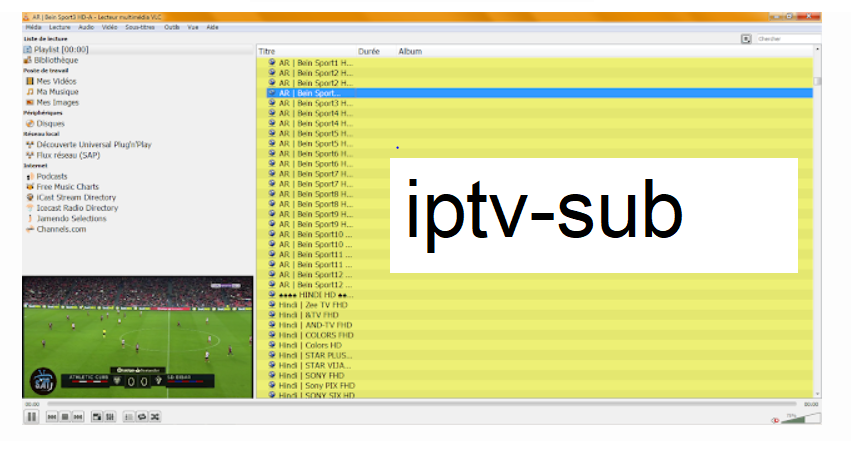Focus the Chercher search field
This screenshot has height=453, width=851.
[788, 39]
